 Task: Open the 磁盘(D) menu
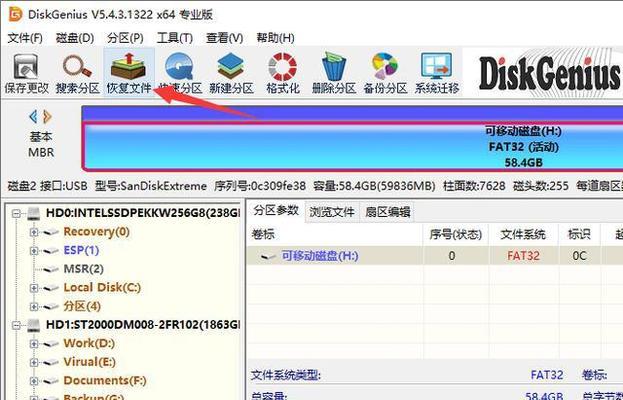(75, 38)
